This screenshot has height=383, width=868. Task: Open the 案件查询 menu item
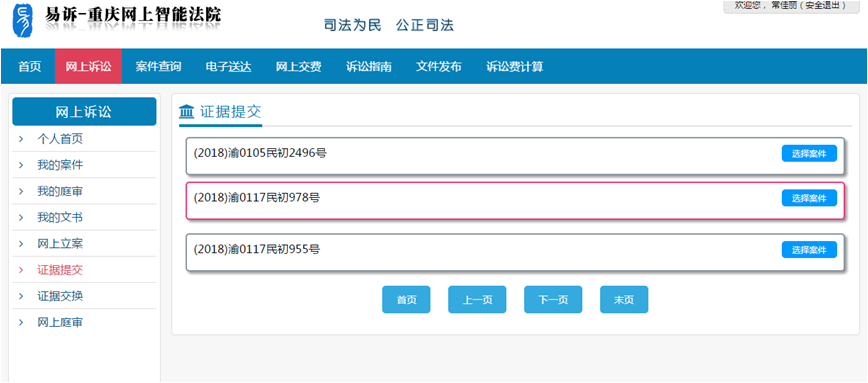click(158, 67)
